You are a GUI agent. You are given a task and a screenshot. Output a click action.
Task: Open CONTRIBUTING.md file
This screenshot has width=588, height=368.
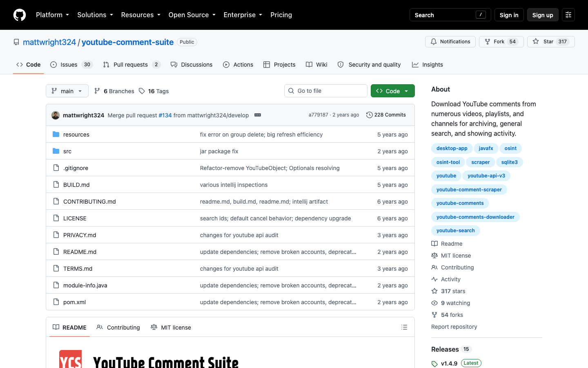click(x=89, y=202)
